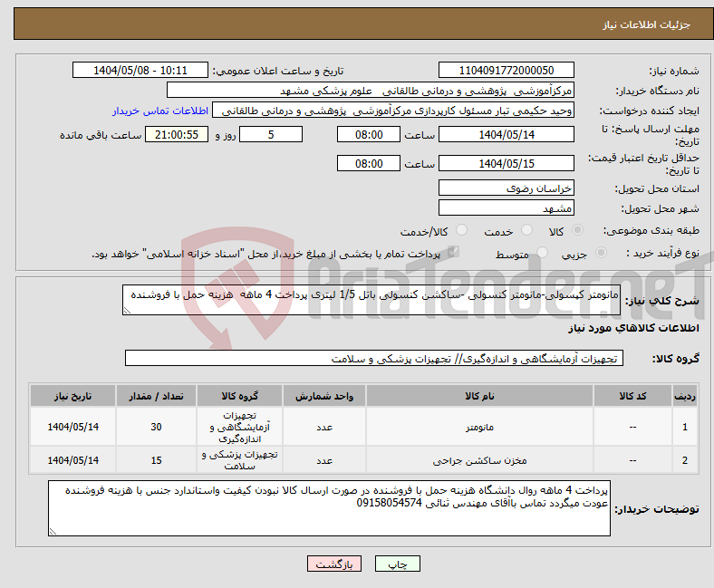Click the quantity 15 cell
The width and height of the screenshot is (714, 588).
coord(156,460)
